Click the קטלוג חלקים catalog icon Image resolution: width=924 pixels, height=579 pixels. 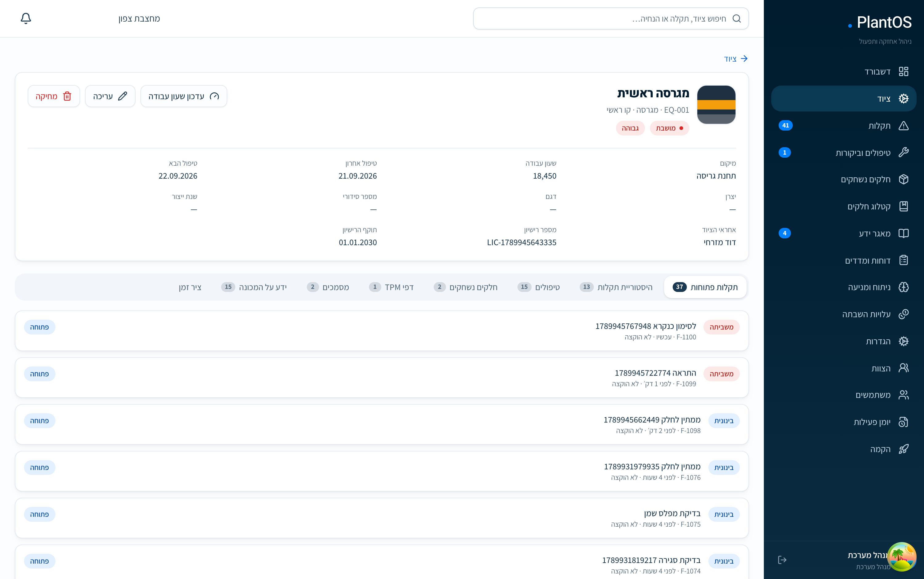click(903, 206)
